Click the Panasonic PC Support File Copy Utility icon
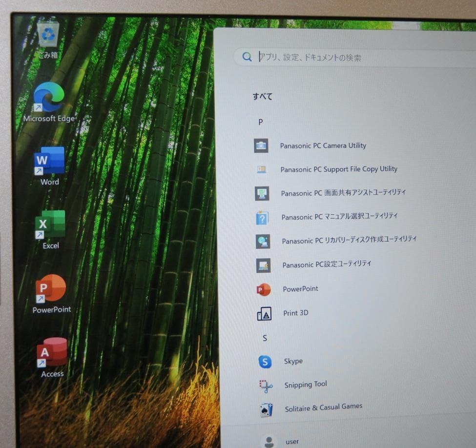476x448 pixels. point(261,169)
